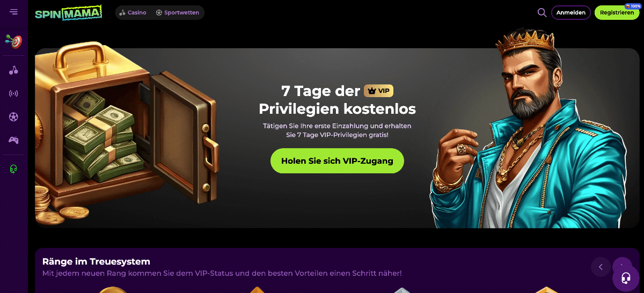Open the cherries casino sidebar icon
The width and height of the screenshot is (644, 293).
(x=13, y=70)
